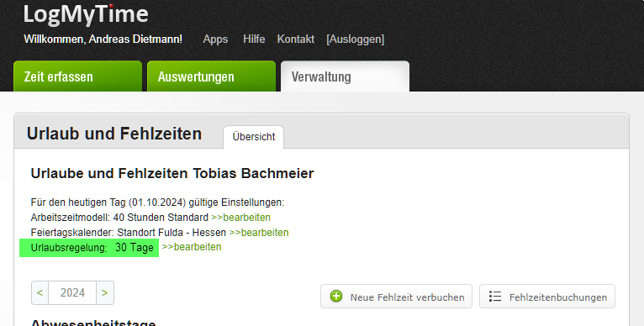The image size is (644, 326).
Task: Edit the Feiertagskalender via bearbeiten link
Action: tap(259, 233)
